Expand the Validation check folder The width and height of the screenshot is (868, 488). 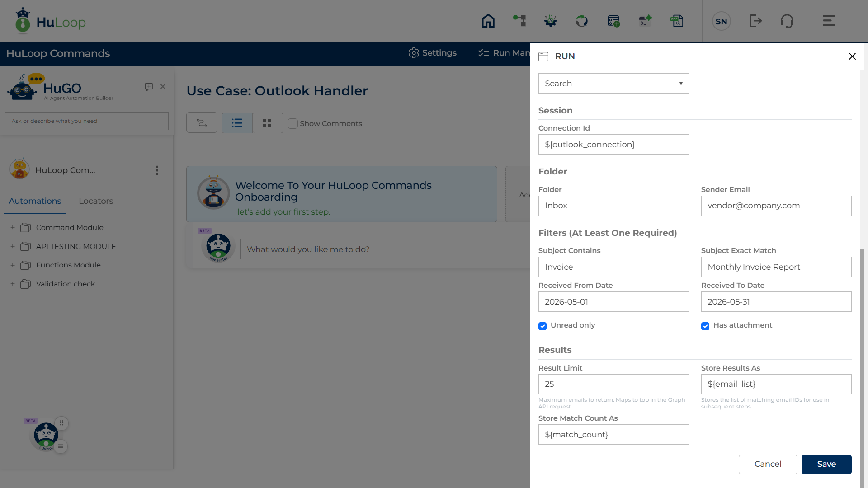13,284
